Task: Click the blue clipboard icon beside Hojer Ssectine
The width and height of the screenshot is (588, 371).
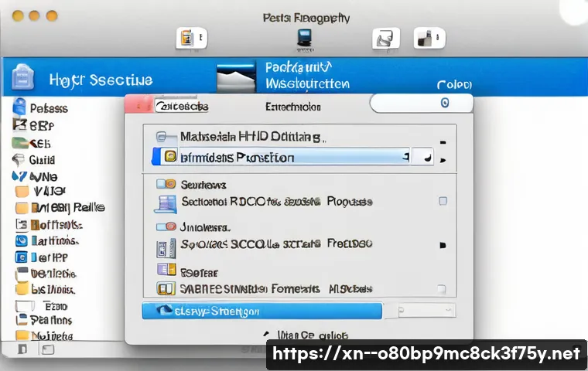Action: 21,79
